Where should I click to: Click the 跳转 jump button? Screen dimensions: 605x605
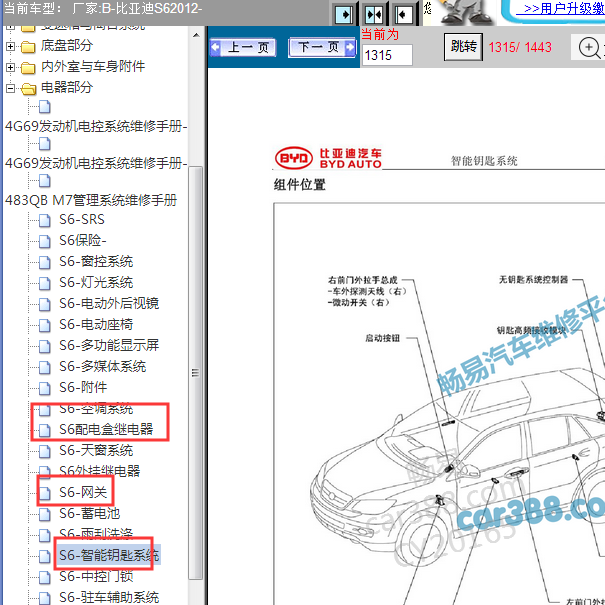point(463,47)
